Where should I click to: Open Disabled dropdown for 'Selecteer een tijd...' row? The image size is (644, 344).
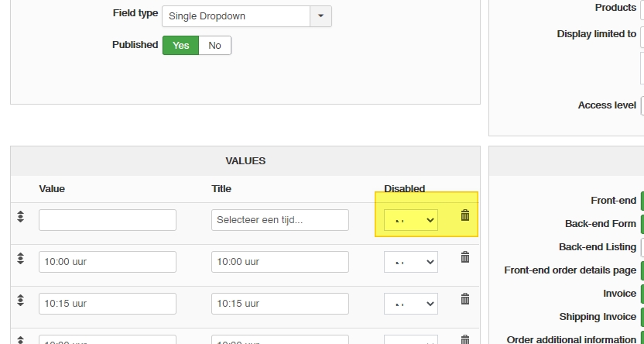point(411,220)
